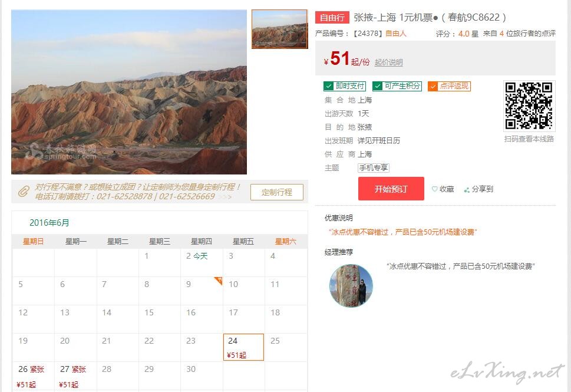Open the 自由人 product link
Viewport: 571px width, 392px height.
pyautogui.click(x=396, y=34)
